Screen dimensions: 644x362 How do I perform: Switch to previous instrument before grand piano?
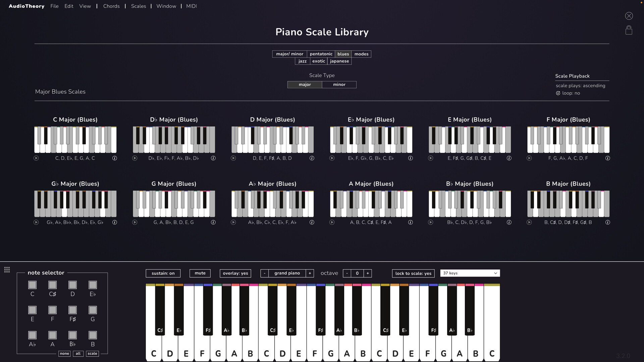(x=265, y=274)
